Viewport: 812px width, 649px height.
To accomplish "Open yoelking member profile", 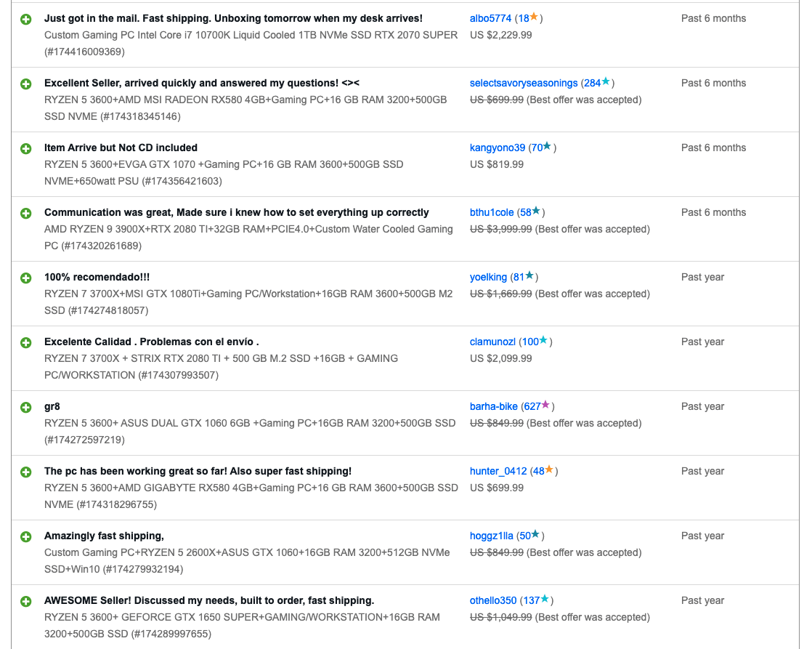I will point(488,277).
